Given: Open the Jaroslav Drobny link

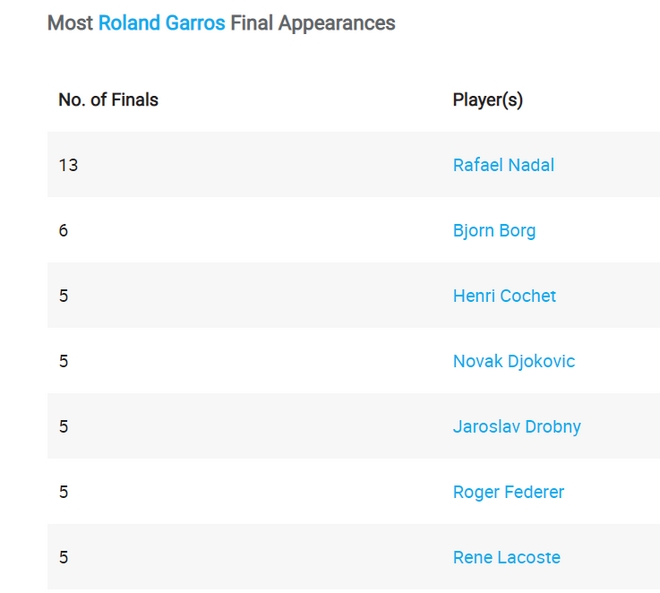Looking at the screenshot, I should (516, 426).
